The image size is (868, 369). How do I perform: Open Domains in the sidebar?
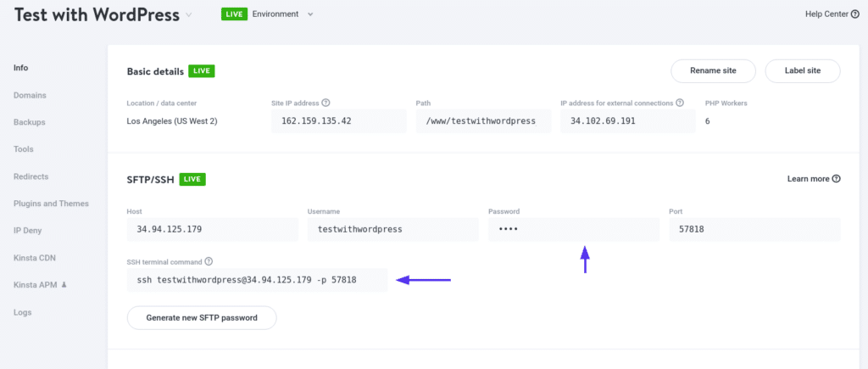click(x=30, y=95)
